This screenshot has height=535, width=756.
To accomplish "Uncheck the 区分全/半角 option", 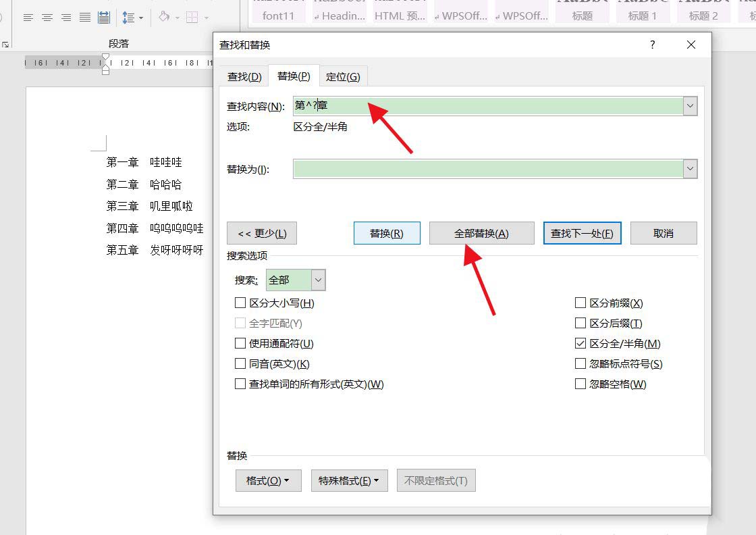I will click(580, 344).
